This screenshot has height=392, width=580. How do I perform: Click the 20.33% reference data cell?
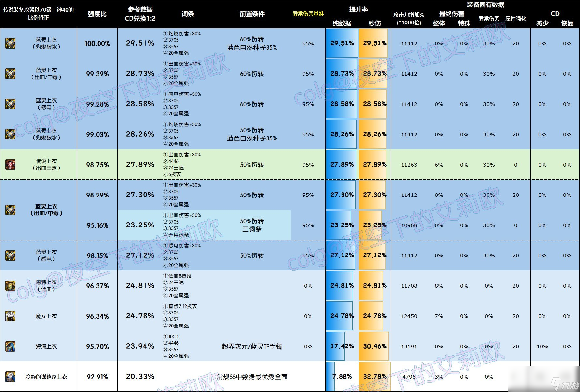point(140,376)
